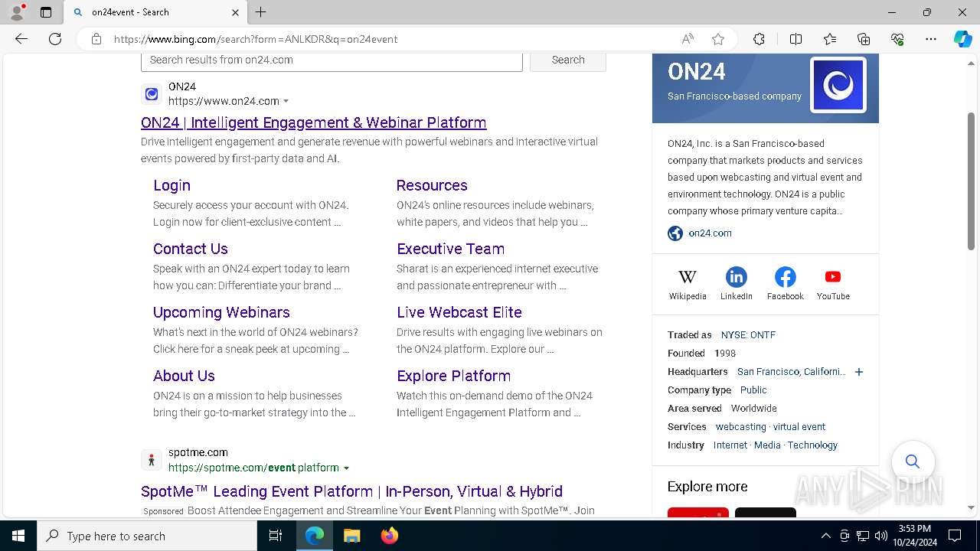Expand the on24.com URL dropdown arrow
The image size is (980, 551).
[x=286, y=101]
